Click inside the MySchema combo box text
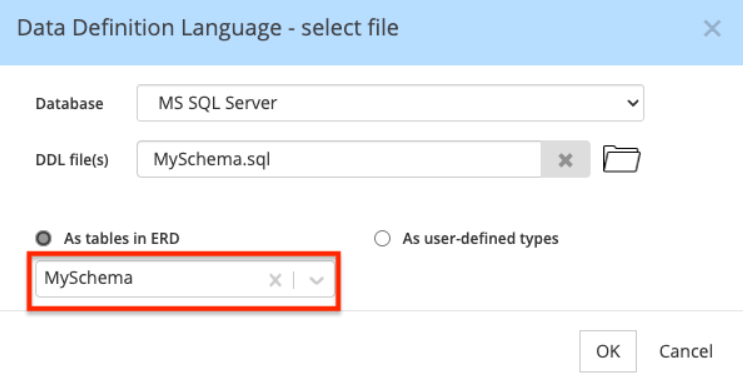This screenshot has height=385, width=743. 89,278
